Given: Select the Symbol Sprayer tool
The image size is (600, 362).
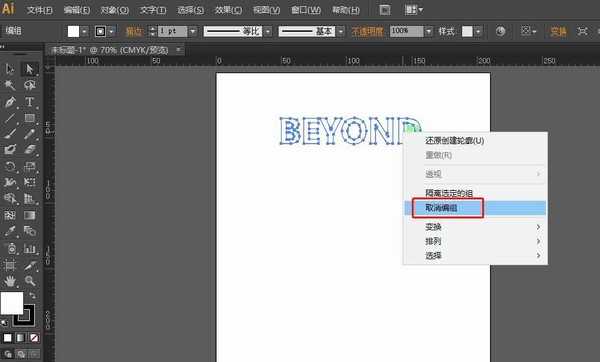Looking at the screenshot, I should (11, 249).
